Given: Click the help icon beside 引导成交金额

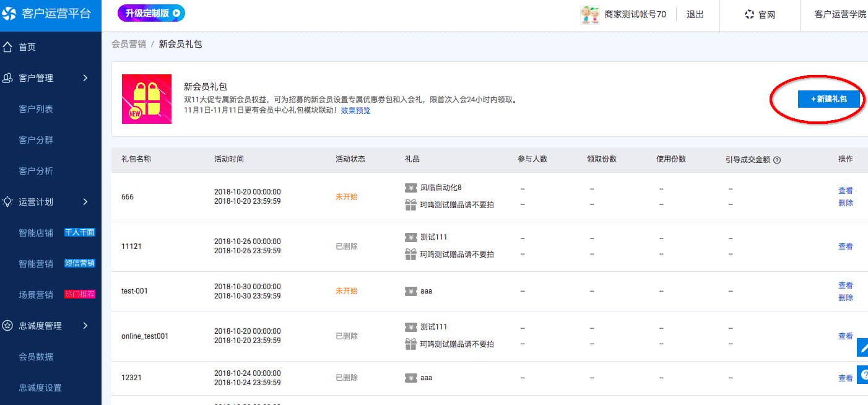Looking at the screenshot, I should [x=777, y=160].
